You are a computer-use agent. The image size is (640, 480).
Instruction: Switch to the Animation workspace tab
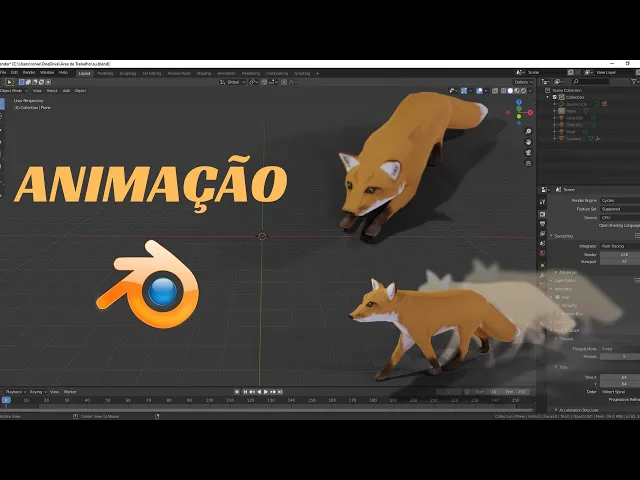coord(226,73)
